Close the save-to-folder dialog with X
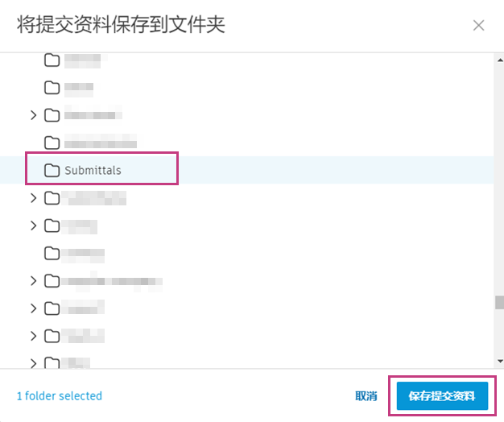The height and width of the screenshot is (422, 504). pyautogui.click(x=478, y=25)
